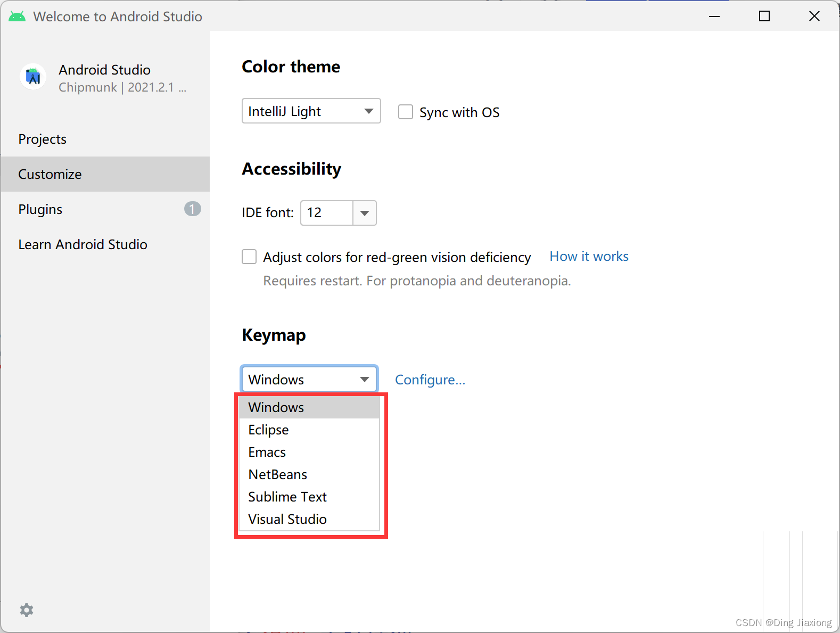
Task: Go to the Projects section
Action: [x=105, y=139]
